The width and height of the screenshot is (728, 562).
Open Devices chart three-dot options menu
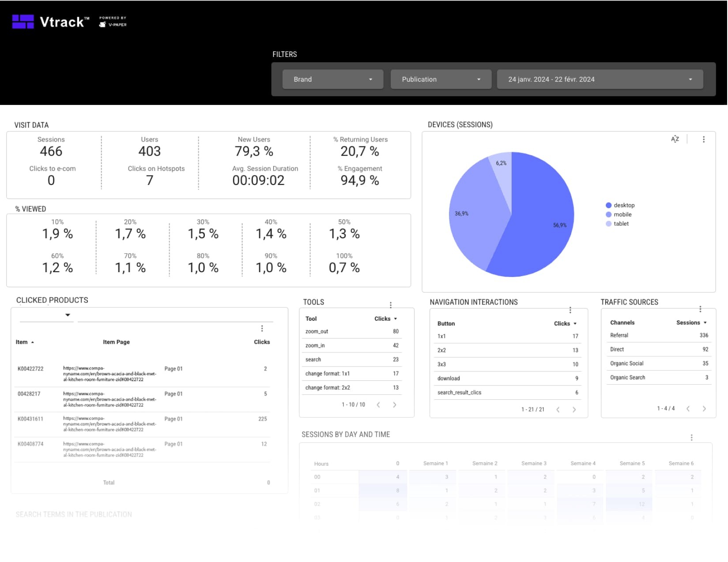[x=704, y=139]
